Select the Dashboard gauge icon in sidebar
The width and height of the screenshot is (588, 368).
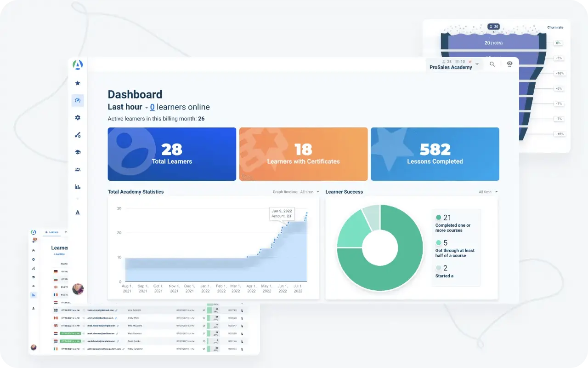click(78, 100)
